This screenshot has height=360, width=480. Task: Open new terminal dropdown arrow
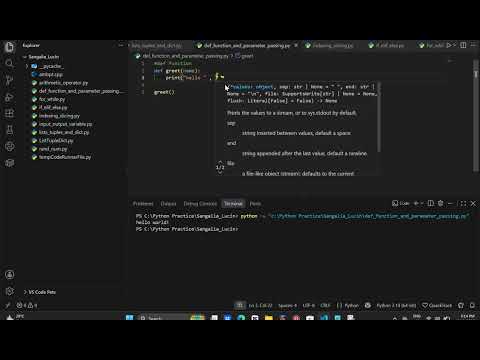[x=422, y=203]
